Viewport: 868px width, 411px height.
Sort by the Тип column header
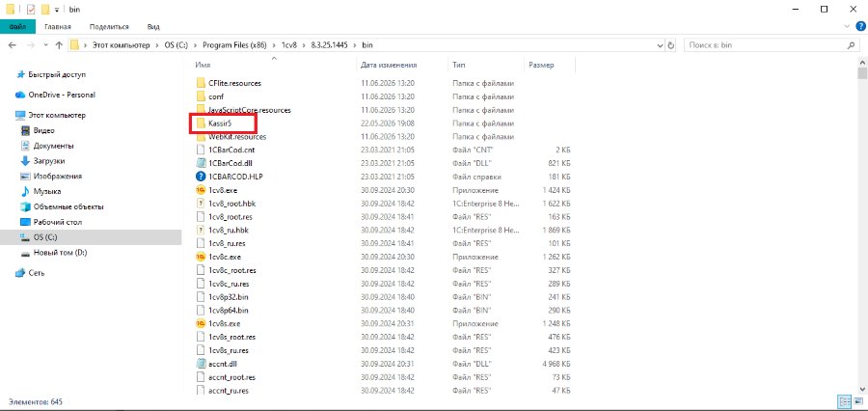click(458, 65)
